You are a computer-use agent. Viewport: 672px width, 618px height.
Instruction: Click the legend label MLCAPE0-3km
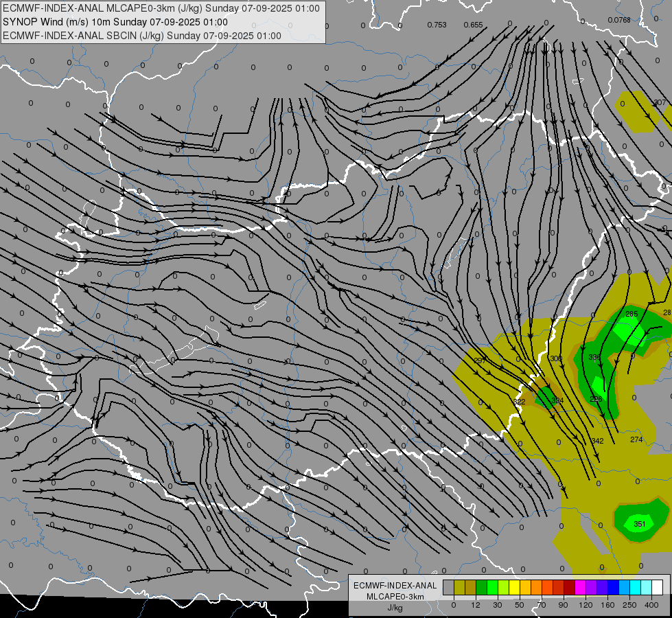(395, 597)
